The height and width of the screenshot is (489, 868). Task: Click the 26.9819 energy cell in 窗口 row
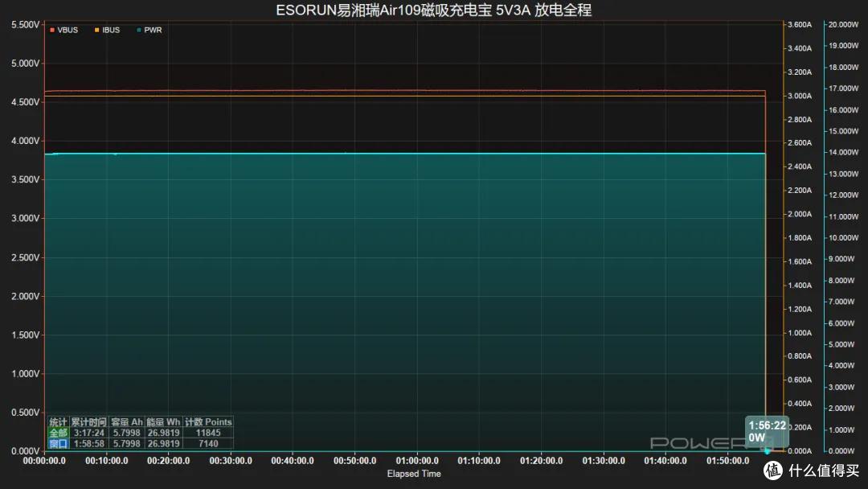tap(163, 444)
